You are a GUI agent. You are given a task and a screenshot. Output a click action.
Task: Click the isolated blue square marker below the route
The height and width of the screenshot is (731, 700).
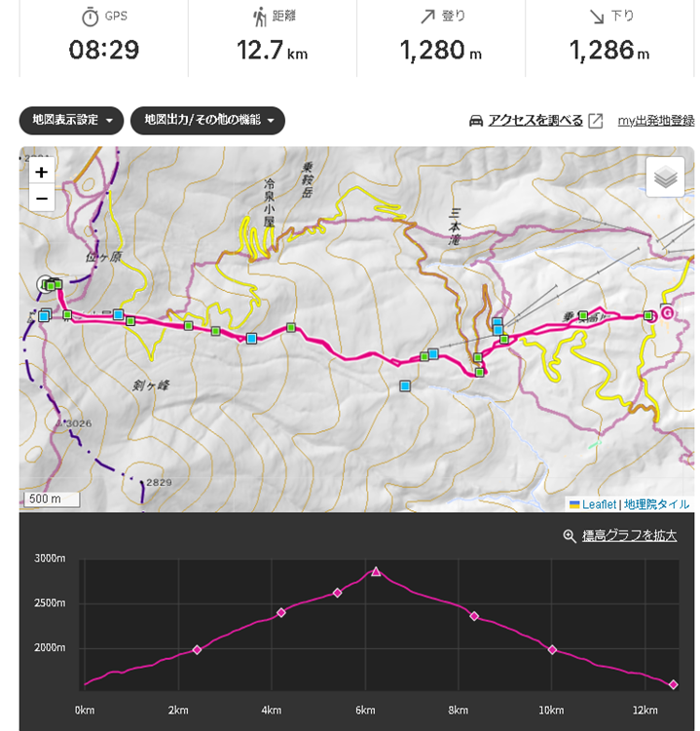404,386
